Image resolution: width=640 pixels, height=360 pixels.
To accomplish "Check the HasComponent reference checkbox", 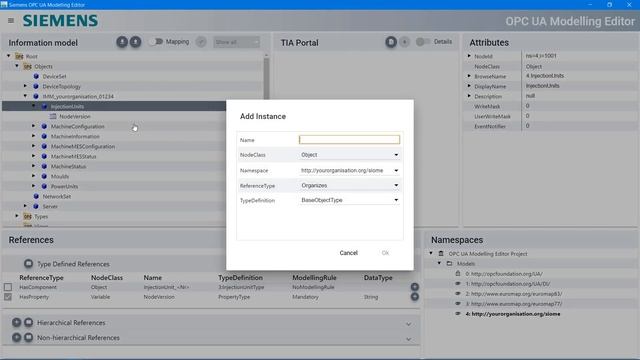I will (x=8, y=287).
